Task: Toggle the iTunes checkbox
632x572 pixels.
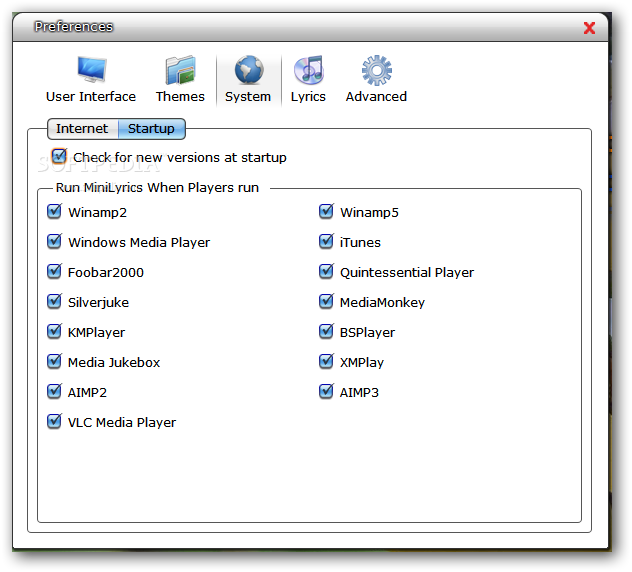Action: 326,241
